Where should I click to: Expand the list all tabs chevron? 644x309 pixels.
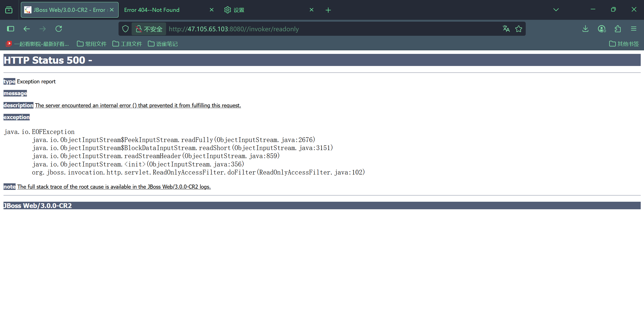[556, 10]
